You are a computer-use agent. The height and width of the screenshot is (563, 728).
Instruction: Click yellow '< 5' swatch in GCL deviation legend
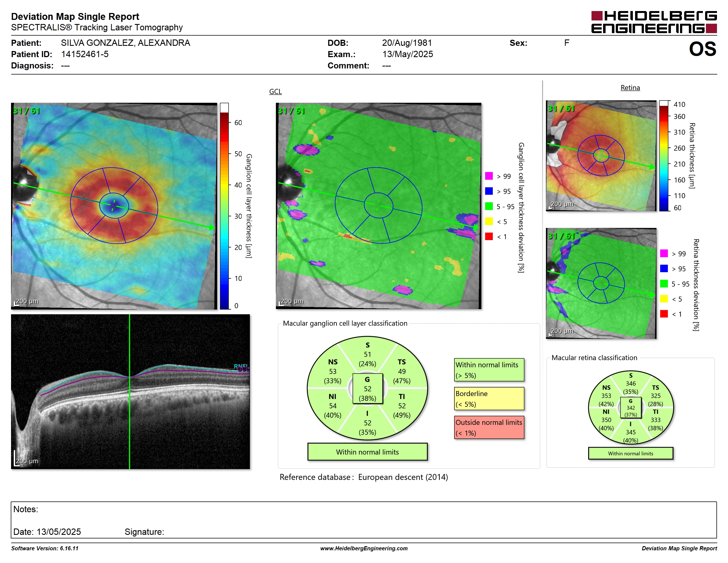489,221
